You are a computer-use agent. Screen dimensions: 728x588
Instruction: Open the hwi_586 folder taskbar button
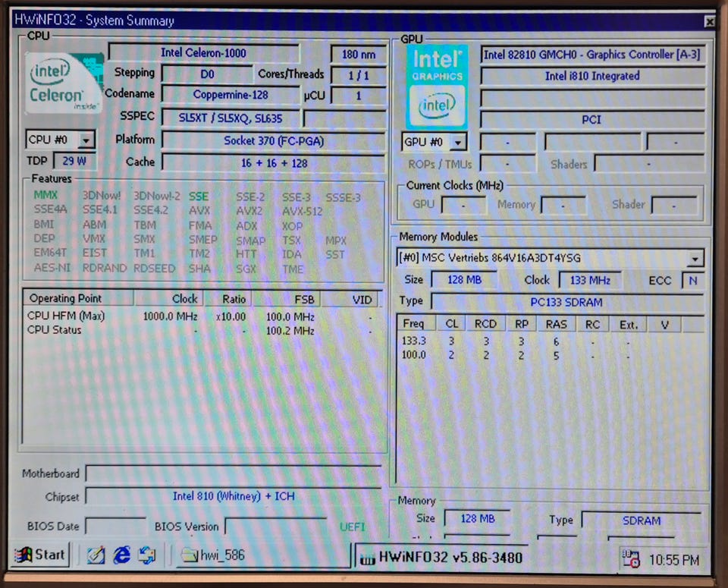pyautogui.click(x=263, y=555)
